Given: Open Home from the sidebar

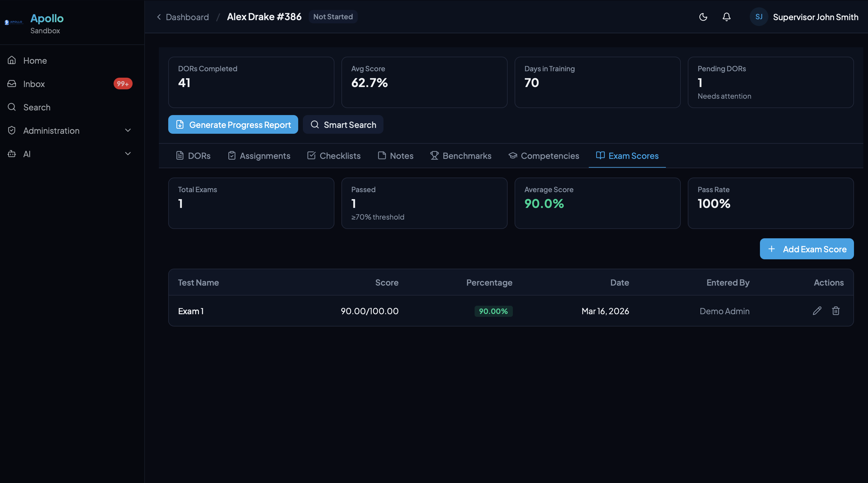Looking at the screenshot, I should pos(35,61).
